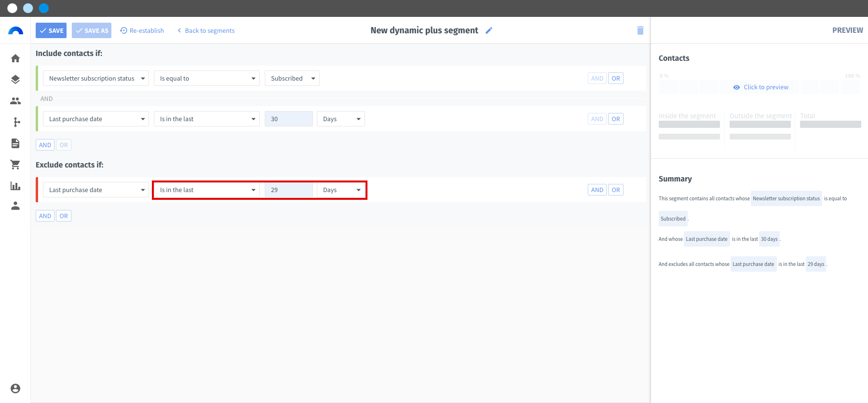Click the input field containing 30
This screenshot has width=868, height=403.
pyautogui.click(x=289, y=119)
